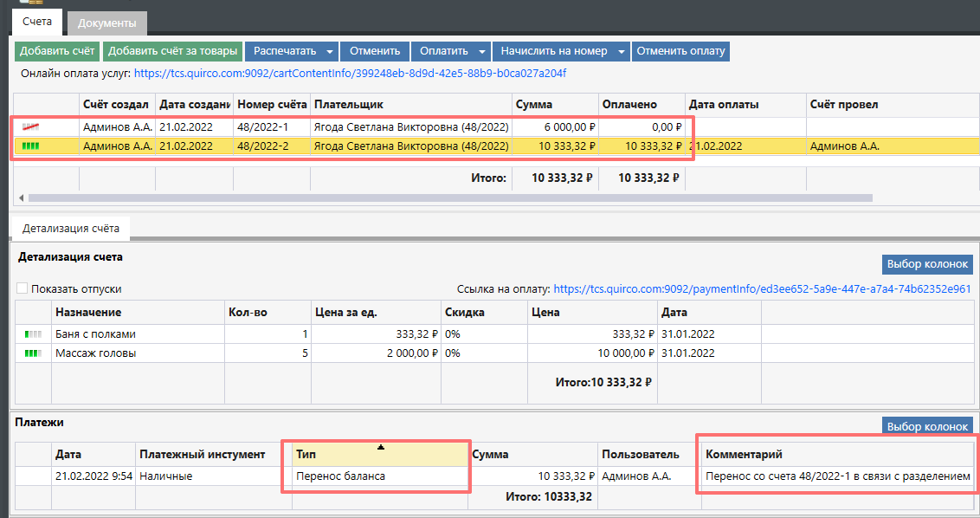Screen dimensions: 980x518
Task: Click Добавить счёт за товары button
Action: coord(172,51)
